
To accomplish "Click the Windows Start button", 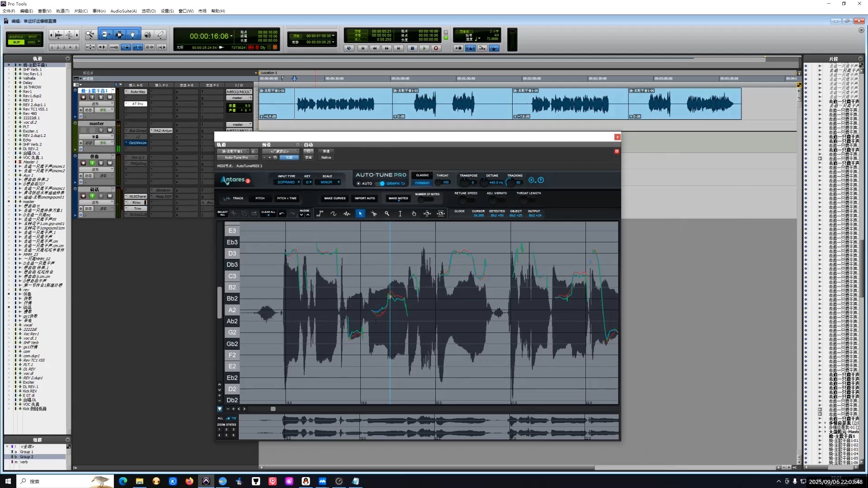I will click(x=8, y=481).
